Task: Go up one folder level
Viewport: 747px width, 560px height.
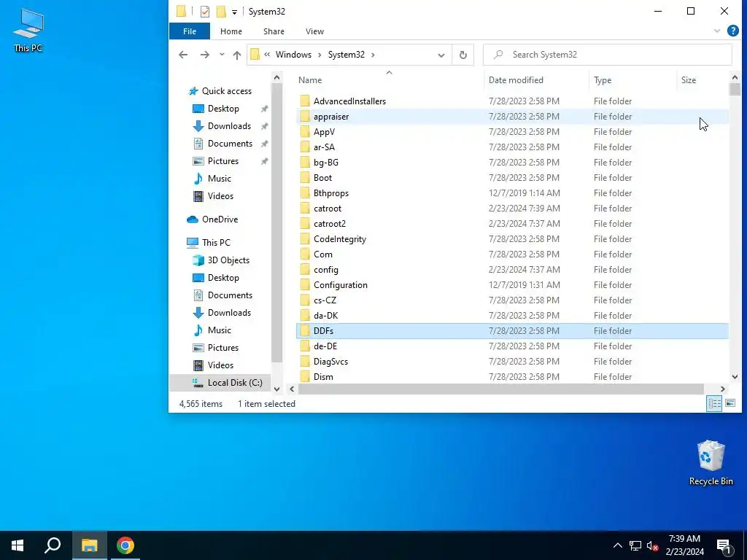Action: 237,55
